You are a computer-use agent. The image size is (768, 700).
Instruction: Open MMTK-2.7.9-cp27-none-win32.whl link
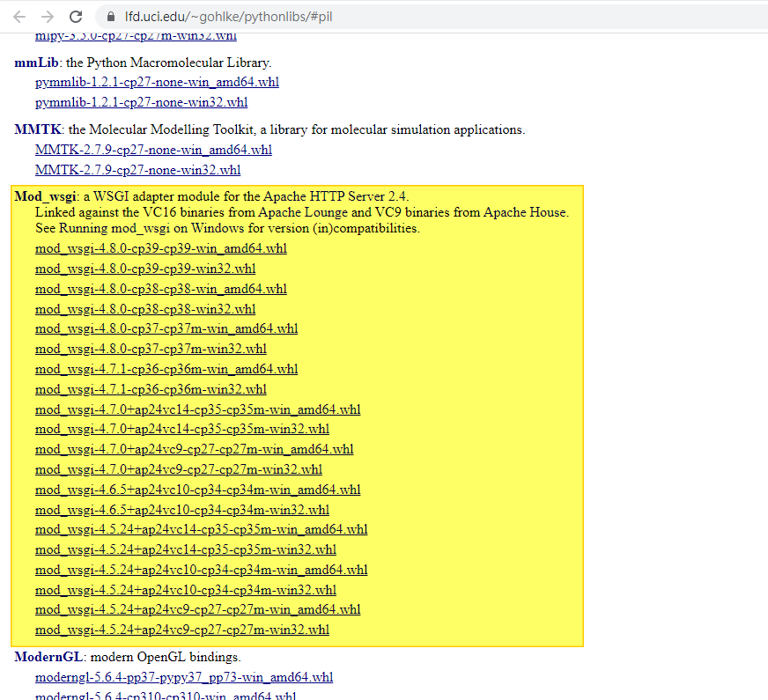(x=138, y=170)
